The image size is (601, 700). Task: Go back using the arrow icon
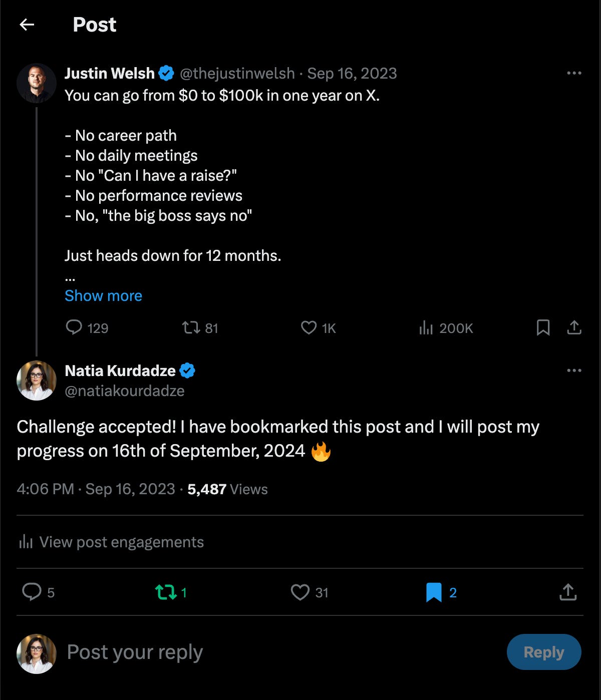27,25
